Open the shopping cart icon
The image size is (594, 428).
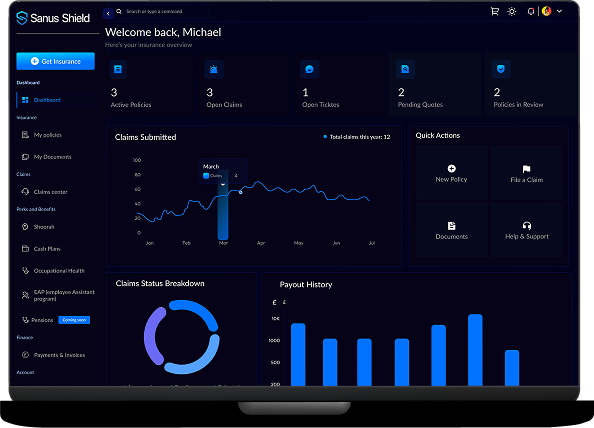pyautogui.click(x=495, y=11)
